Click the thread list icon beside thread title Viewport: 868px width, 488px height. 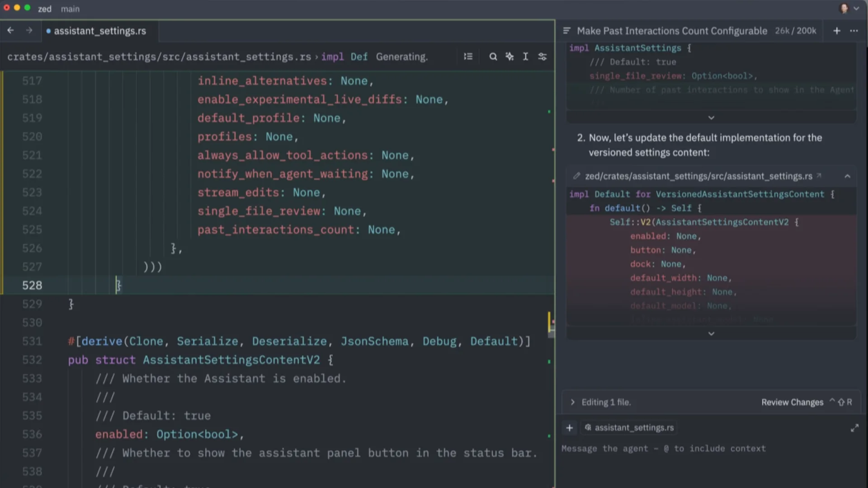pyautogui.click(x=566, y=31)
